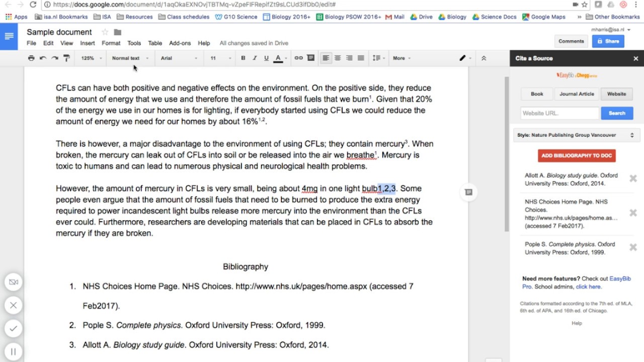Click the Redo arrow icon

pyautogui.click(x=55, y=58)
